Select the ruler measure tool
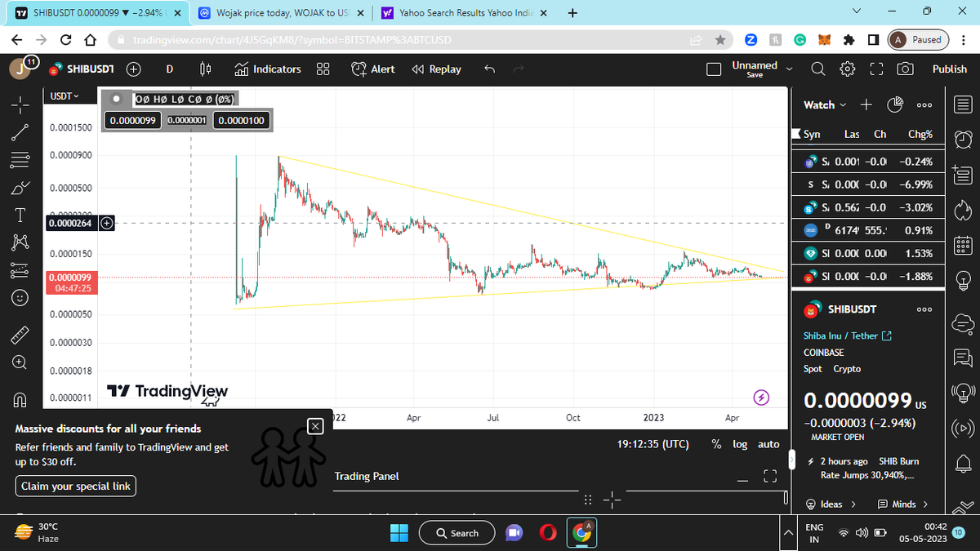The image size is (980, 551). coord(20,335)
